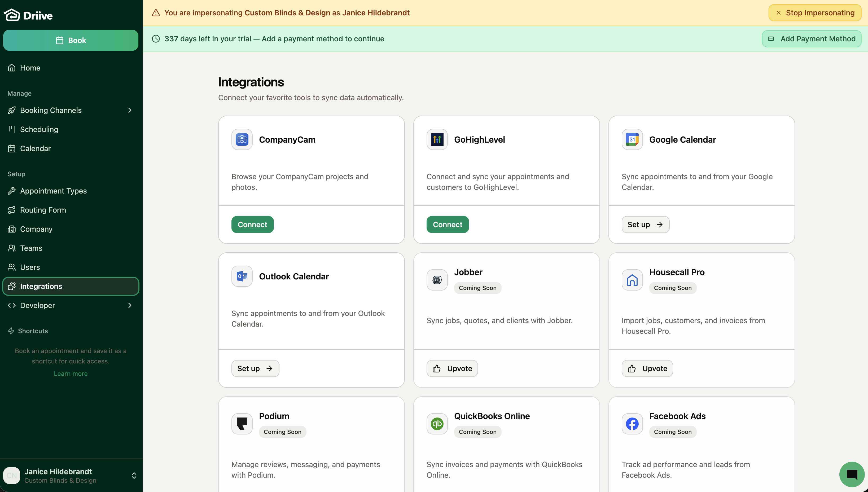
Task: Navigate to Teams in sidebar
Action: (31, 248)
